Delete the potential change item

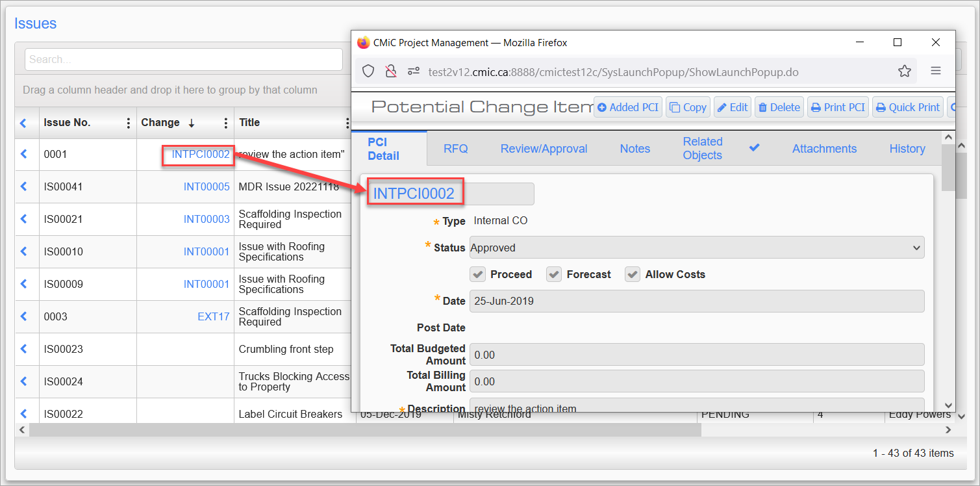pos(779,107)
